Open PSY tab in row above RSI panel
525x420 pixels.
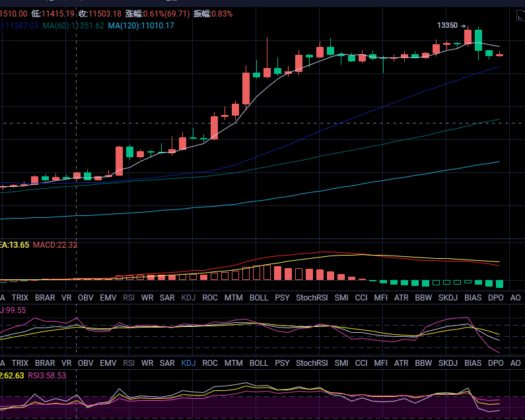[282, 363]
